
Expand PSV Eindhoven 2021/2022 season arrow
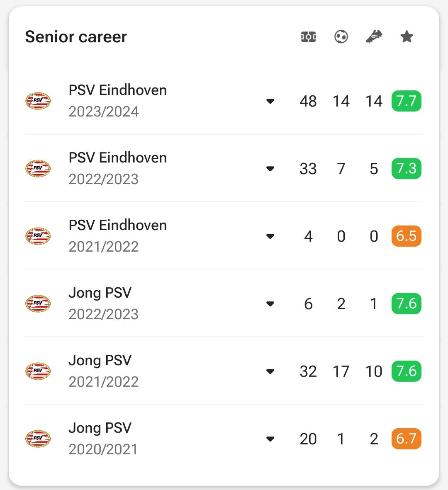(270, 236)
